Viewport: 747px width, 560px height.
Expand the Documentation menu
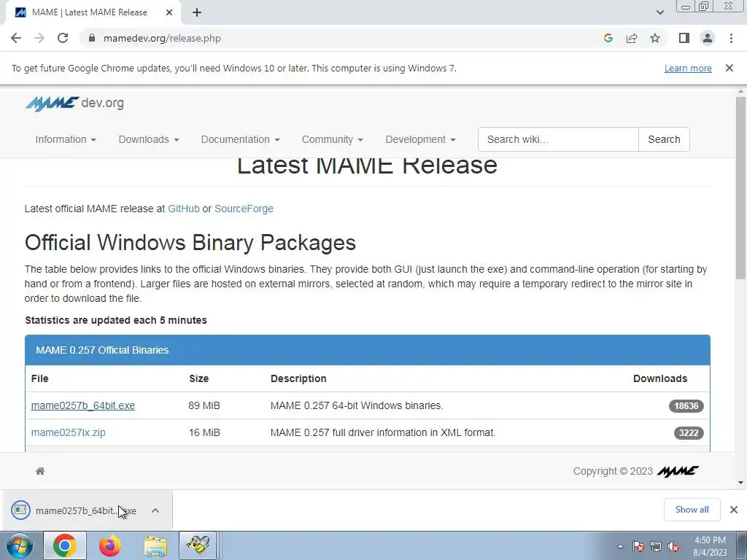240,139
